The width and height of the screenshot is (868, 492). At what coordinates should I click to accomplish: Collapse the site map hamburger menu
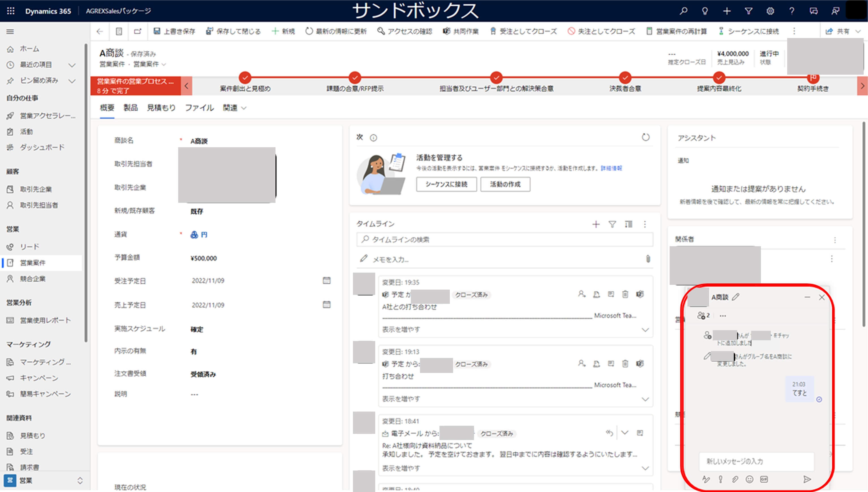click(x=10, y=31)
